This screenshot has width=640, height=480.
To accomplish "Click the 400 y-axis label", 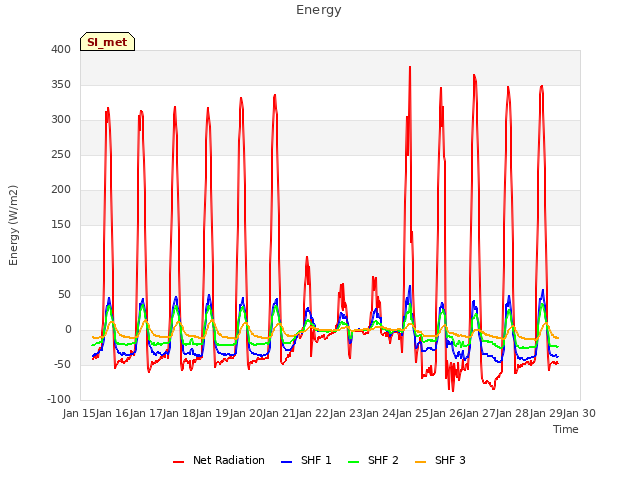I will [x=61, y=49].
